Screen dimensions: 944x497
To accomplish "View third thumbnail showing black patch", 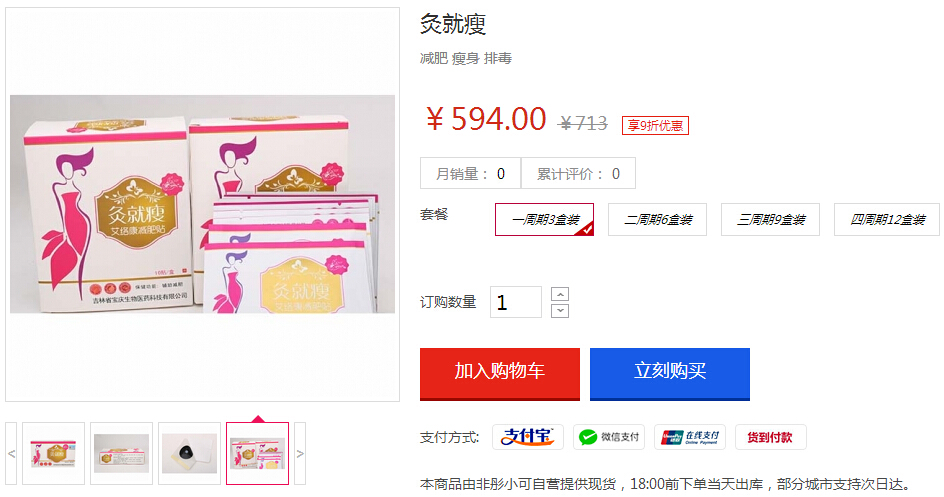I will coord(189,453).
